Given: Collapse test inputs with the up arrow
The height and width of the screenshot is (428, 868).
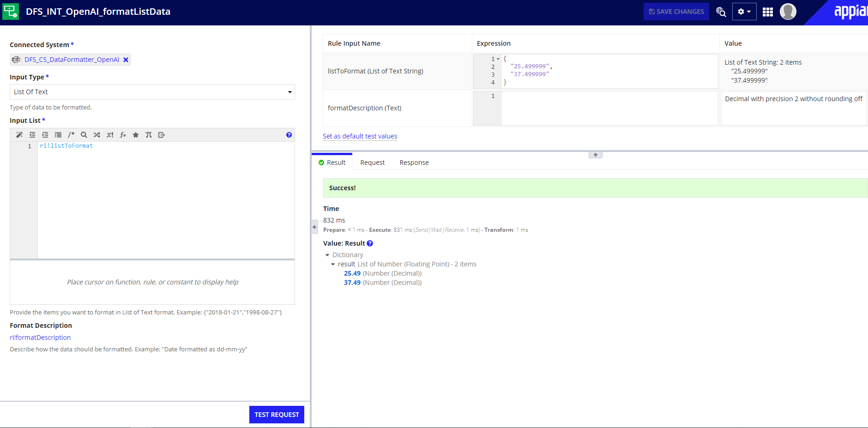Looking at the screenshot, I should (596, 155).
